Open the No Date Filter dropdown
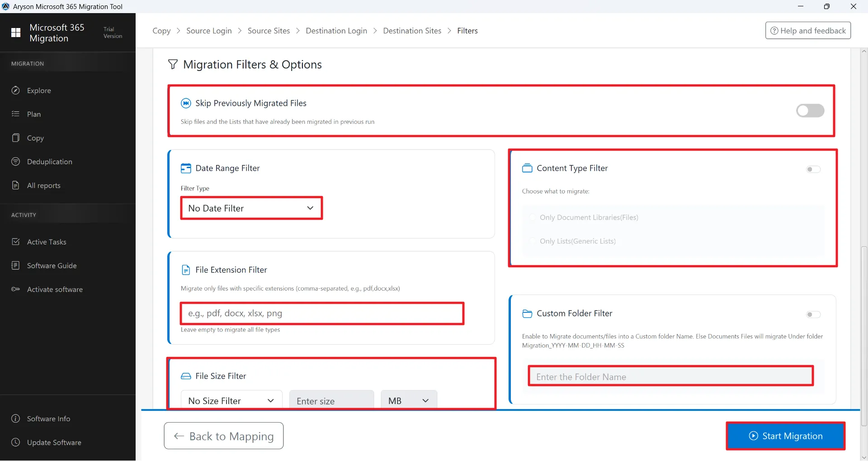Screen dimensions: 868x461 (251, 208)
